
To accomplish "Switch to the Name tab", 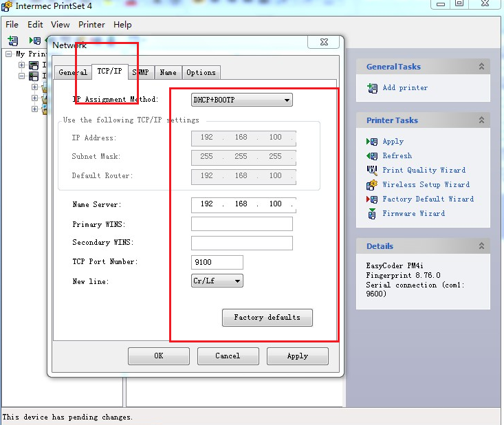I will 168,72.
